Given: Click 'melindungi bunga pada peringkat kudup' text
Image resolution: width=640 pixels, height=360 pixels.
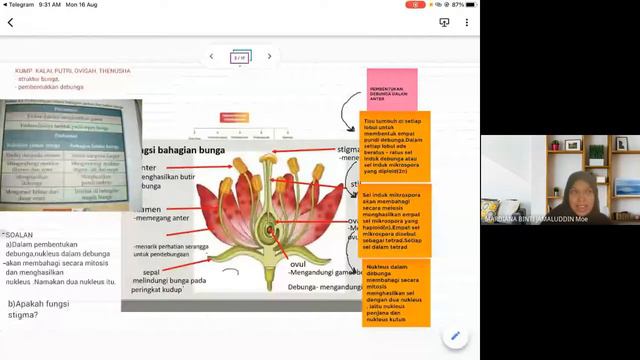Looking at the screenshot, I should point(169,285).
